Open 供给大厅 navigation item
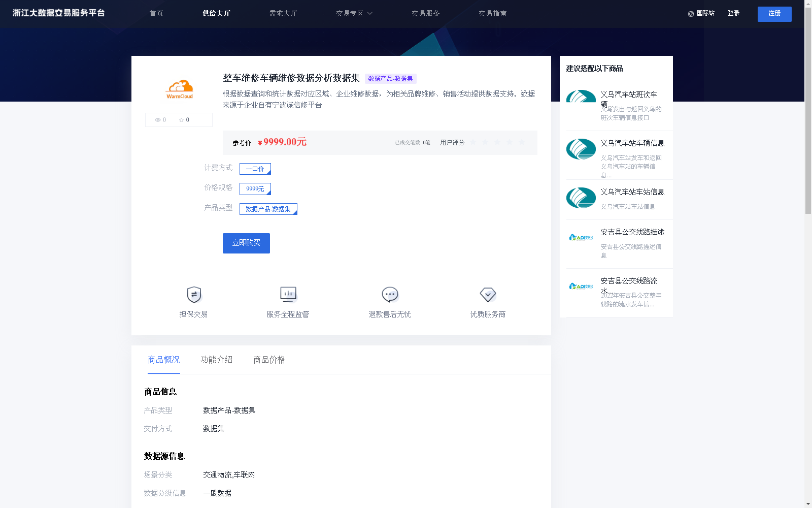 point(217,14)
